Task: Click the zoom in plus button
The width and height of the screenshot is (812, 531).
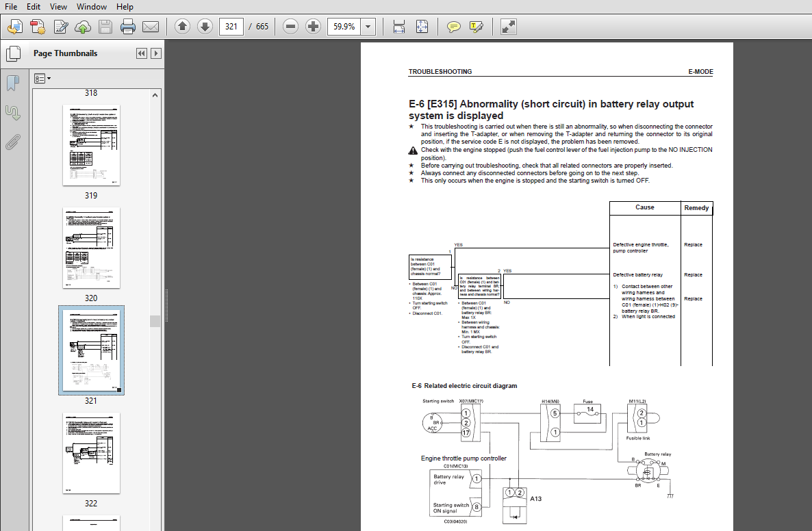Action: pos(314,27)
